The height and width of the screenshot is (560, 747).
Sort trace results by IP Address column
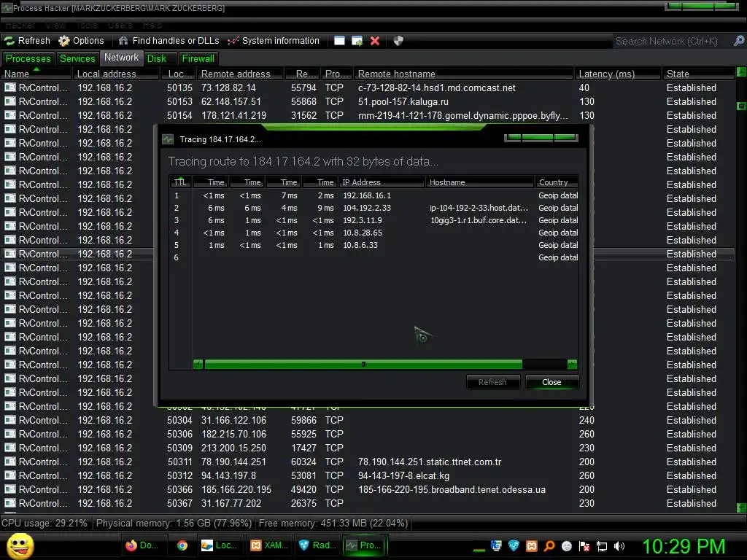click(382, 182)
